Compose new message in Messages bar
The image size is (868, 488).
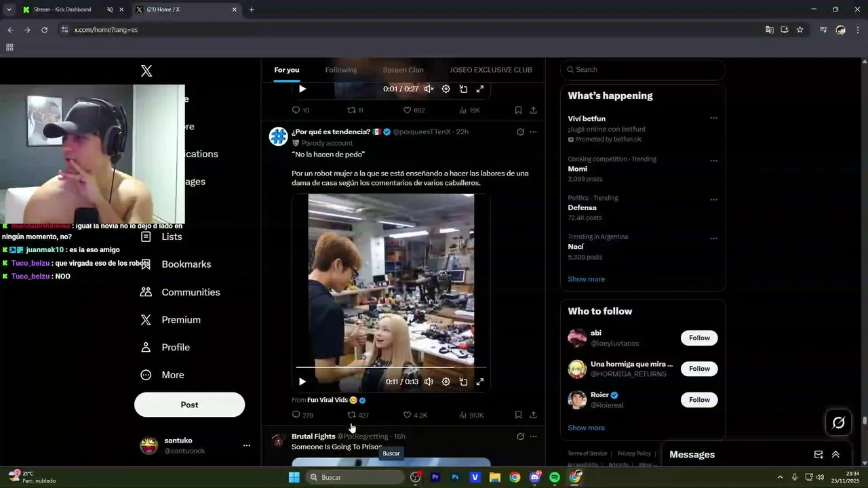(x=818, y=455)
